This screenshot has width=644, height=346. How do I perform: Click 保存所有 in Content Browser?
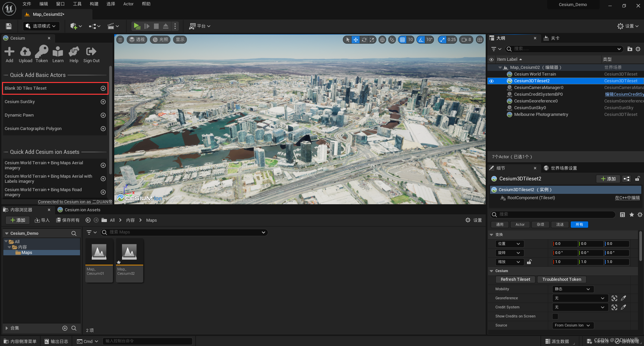68,220
